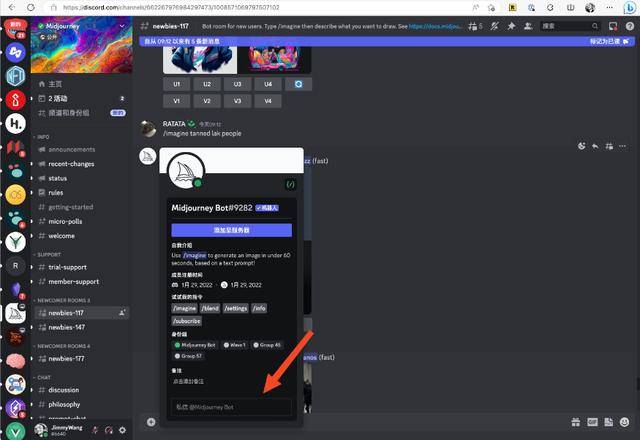The width and height of the screenshot is (640, 440).
Task: Open the gift icon in the message bar
Action: click(x=576, y=422)
